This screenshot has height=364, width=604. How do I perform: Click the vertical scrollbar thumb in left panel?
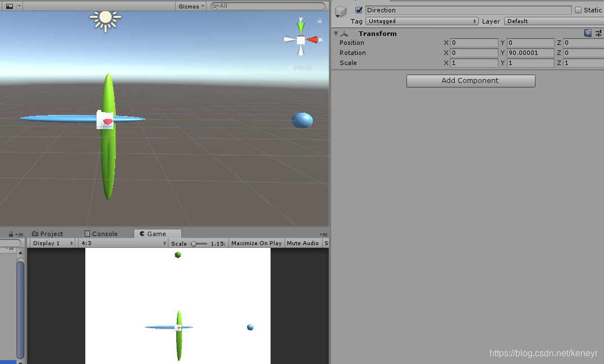20,310
